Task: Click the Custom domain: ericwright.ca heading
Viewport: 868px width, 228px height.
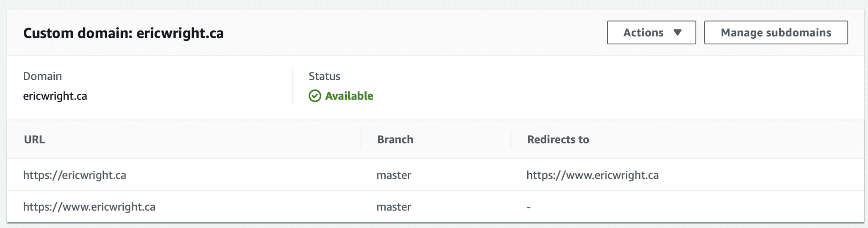Action: (123, 33)
